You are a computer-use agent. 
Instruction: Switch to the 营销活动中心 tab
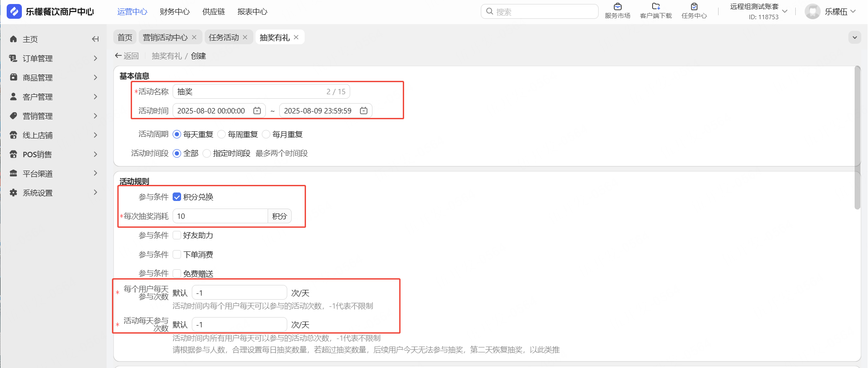click(x=165, y=38)
